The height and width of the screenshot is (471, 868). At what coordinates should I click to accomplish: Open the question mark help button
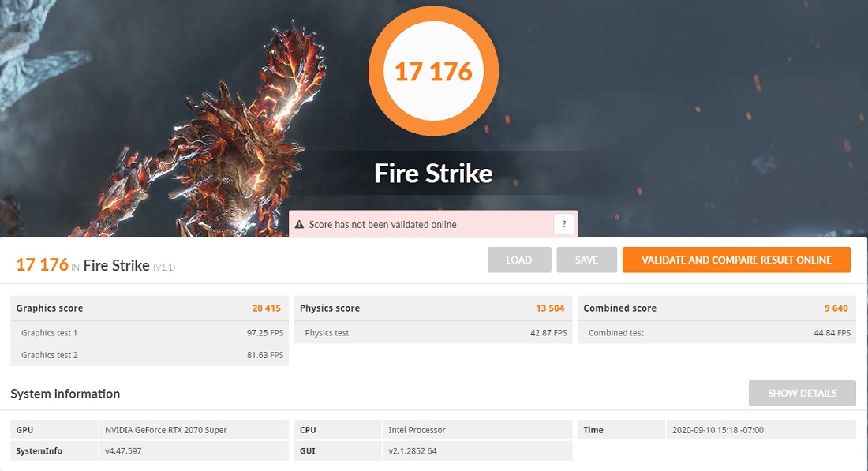coord(563,224)
